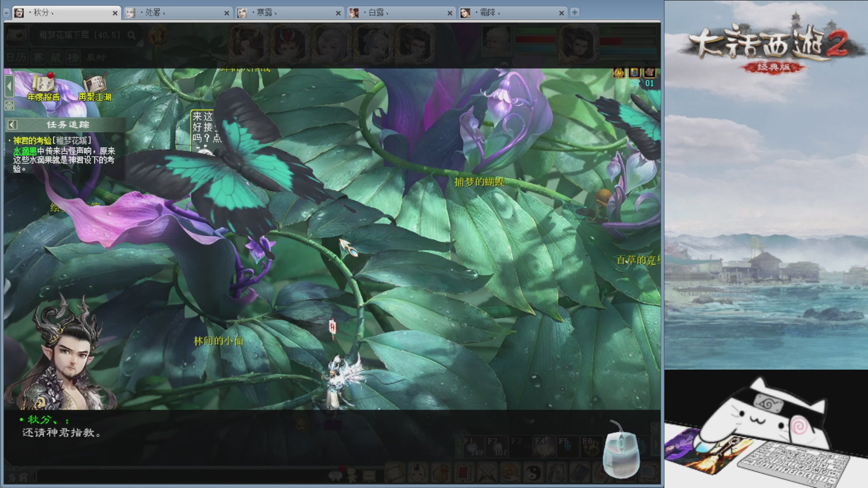This screenshot has height=488, width=868.
Task: Click the 日历 calendar button
Action: [x=16, y=57]
